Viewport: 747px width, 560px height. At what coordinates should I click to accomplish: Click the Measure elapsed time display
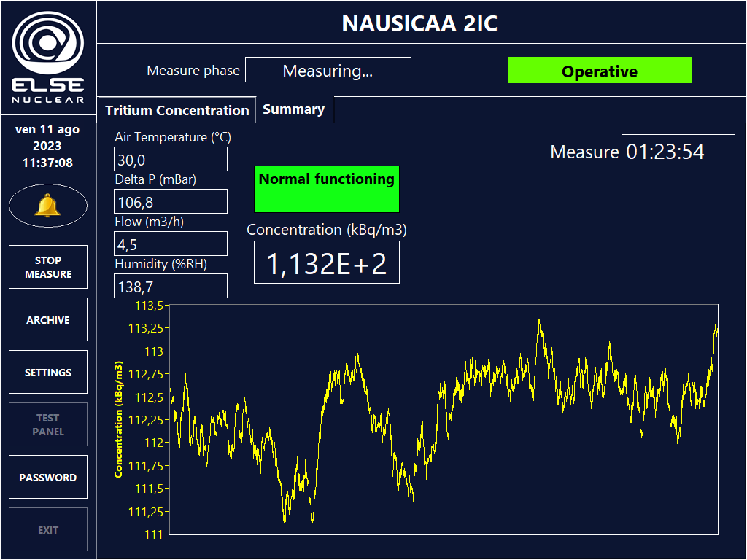coord(668,151)
